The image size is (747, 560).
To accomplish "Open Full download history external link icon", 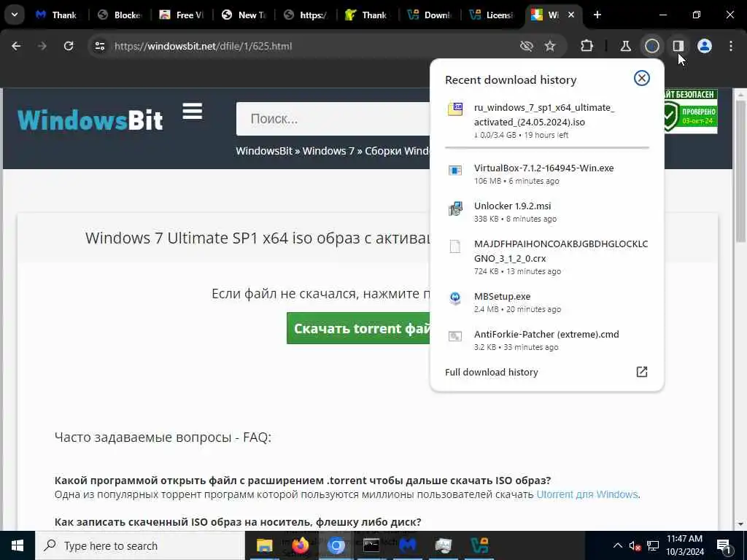I will point(642,372).
